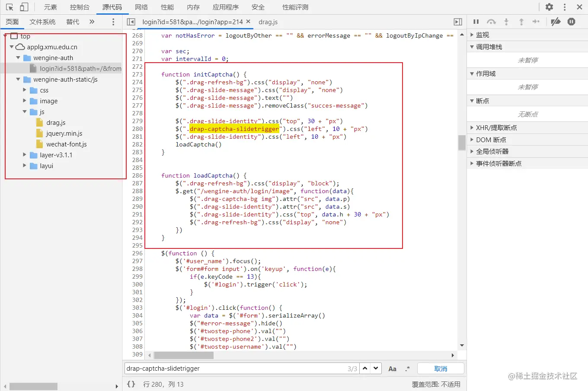This screenshot has width=588, height=391.
Task: Hide the debugger sidebar
Action: point(458,22)
